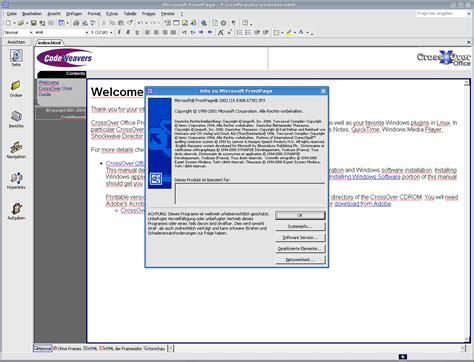Open the Bearbeiten menu
Screen dimensions: 474x362
(32, 14)
